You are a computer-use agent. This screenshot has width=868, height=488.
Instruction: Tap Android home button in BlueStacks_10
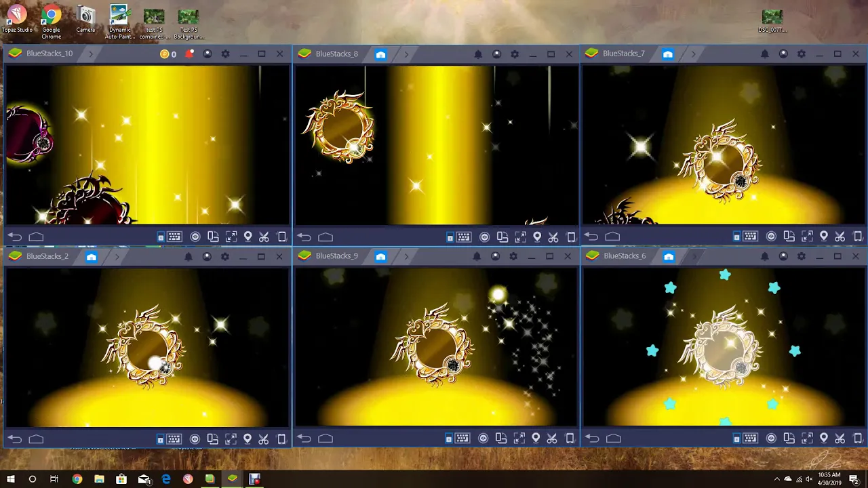(36, 237)
